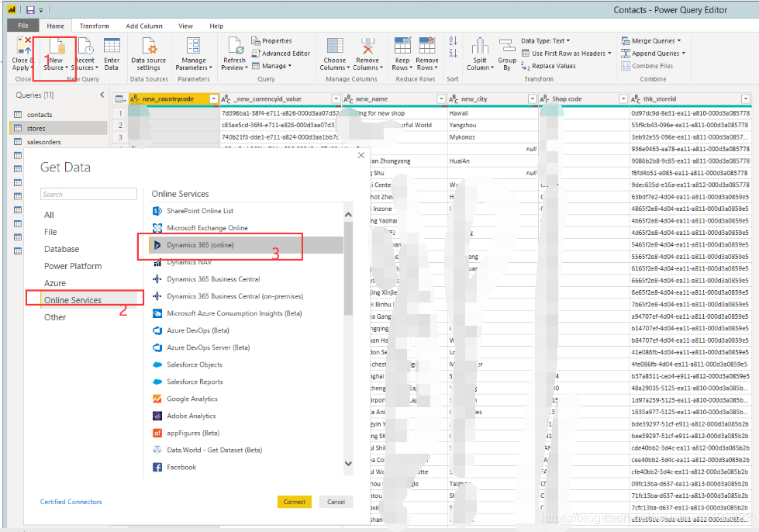Click Remove Rows icon
759x532 pixels.
click(x=427, y=46)
